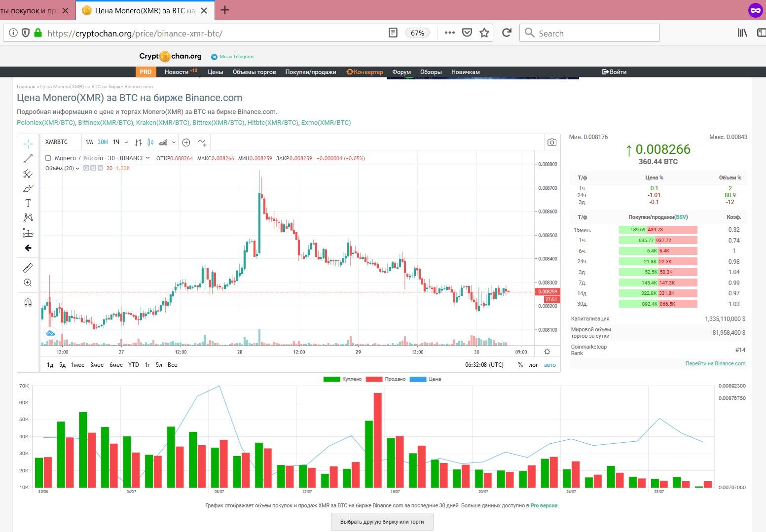Open TradingView cloud logo on chart
The height and width of the screenshot is (532, 766).
click(x=50, y=333)
